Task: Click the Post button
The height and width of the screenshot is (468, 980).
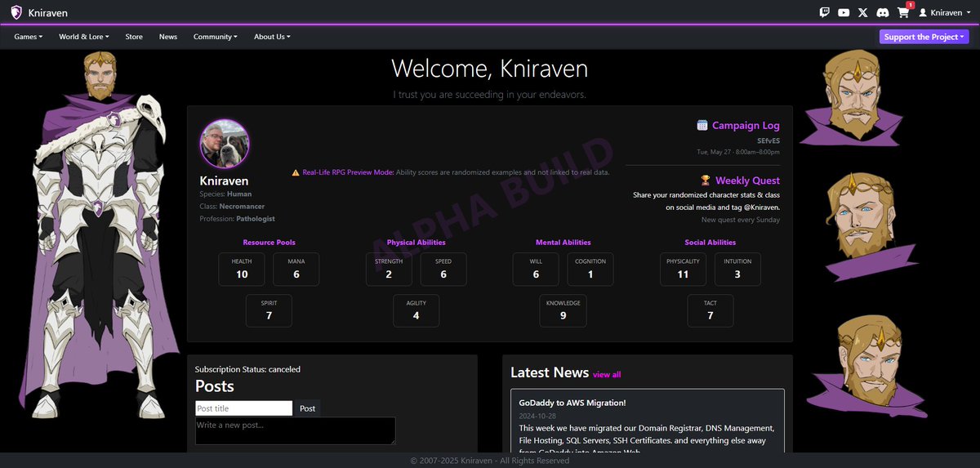Action: pyautogui.click(x=307, y=408)
